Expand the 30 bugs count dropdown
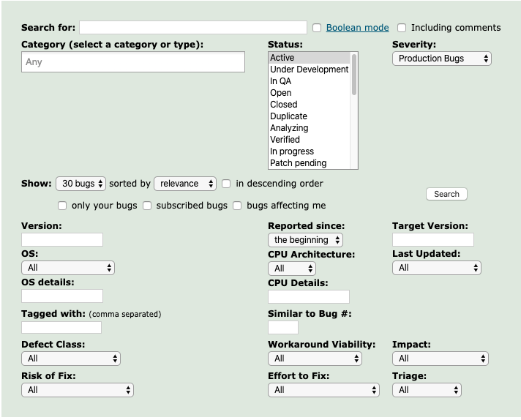Viewport: 521px width, 420px height. pyautogui.click(x=81, y=184)
